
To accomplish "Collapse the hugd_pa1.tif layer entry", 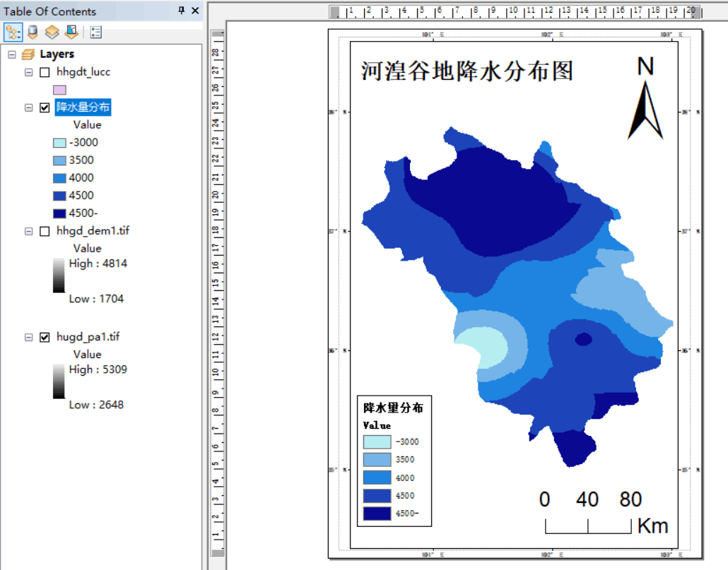I will click(x=28, y=337).
